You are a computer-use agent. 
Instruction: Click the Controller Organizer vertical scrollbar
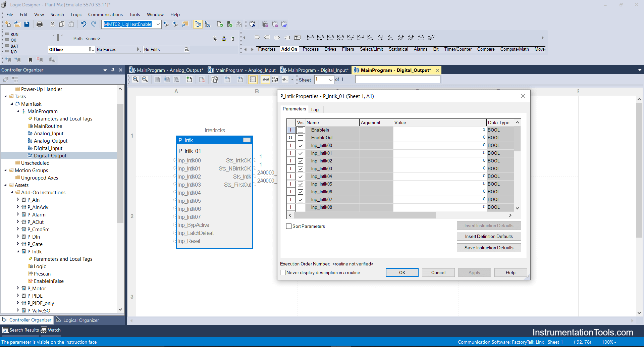[x=120, y=163]
